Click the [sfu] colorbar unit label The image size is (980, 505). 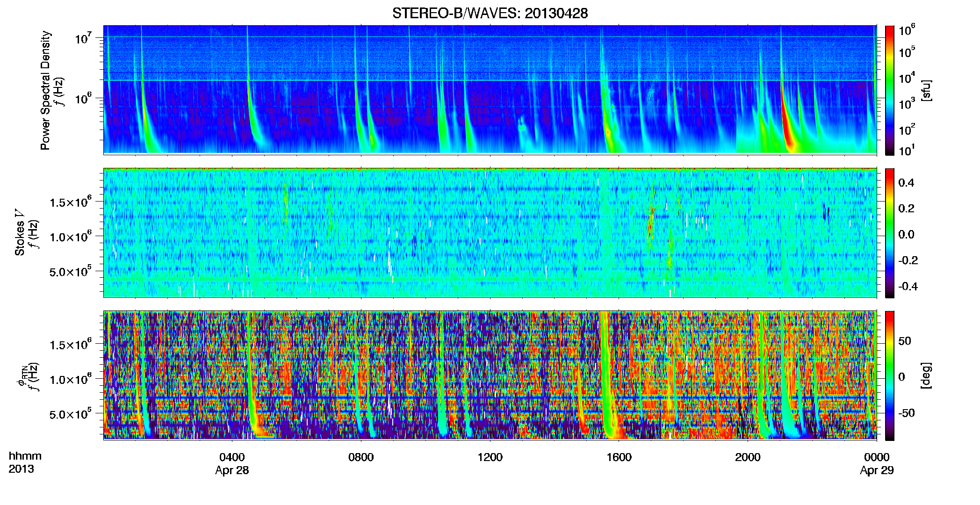coord(926,90)
